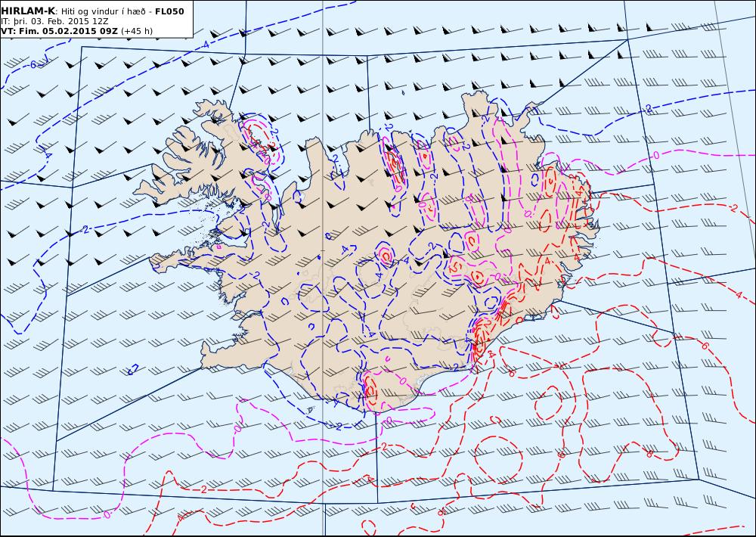Screen dimensions: 756x537
Task: Click the blue '-6' contour label
Action: [x=33, y=64]
